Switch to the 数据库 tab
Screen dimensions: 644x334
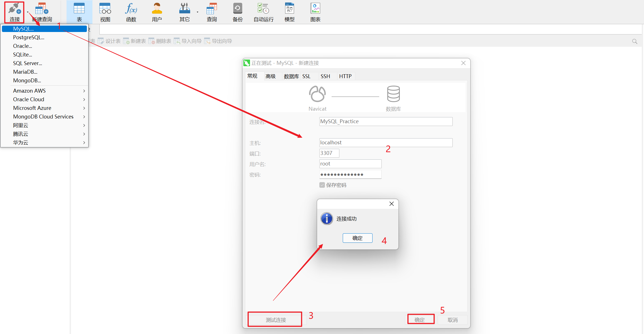coord(291,76)
